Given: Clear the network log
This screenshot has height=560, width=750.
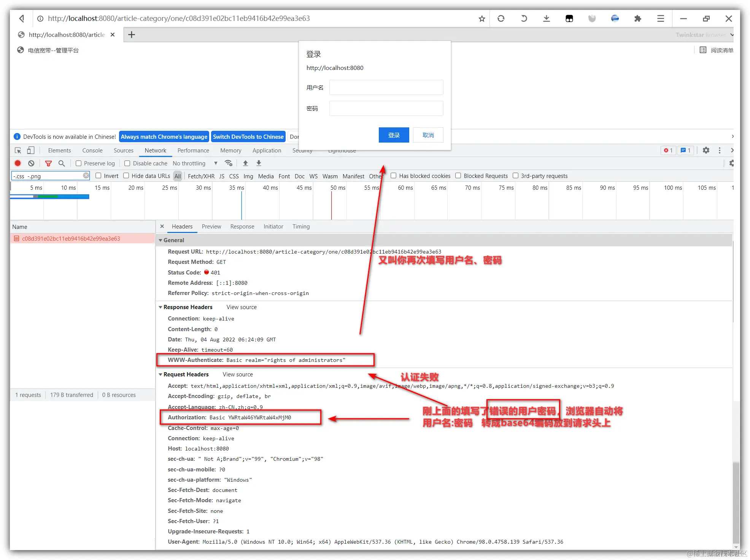Looking at the screenshot, I should click(x=31, y=163).
